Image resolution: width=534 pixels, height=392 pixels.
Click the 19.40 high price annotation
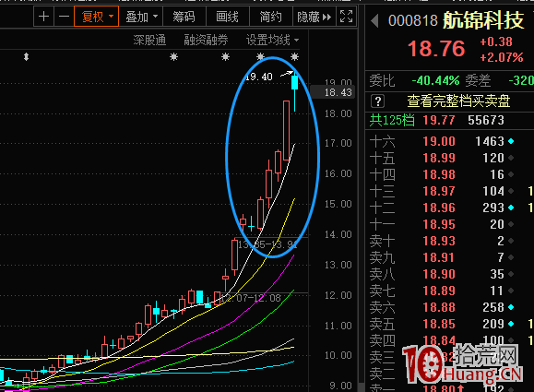coord(259,77)
